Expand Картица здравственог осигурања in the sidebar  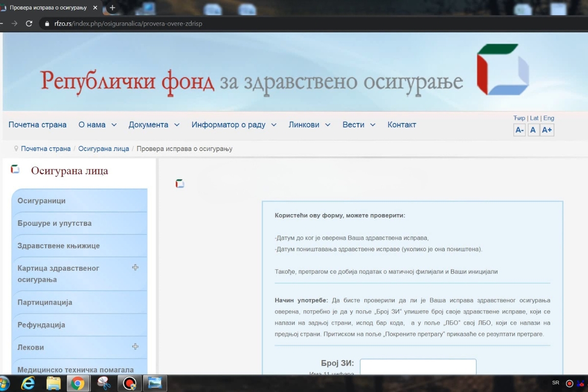coord(135,268)
